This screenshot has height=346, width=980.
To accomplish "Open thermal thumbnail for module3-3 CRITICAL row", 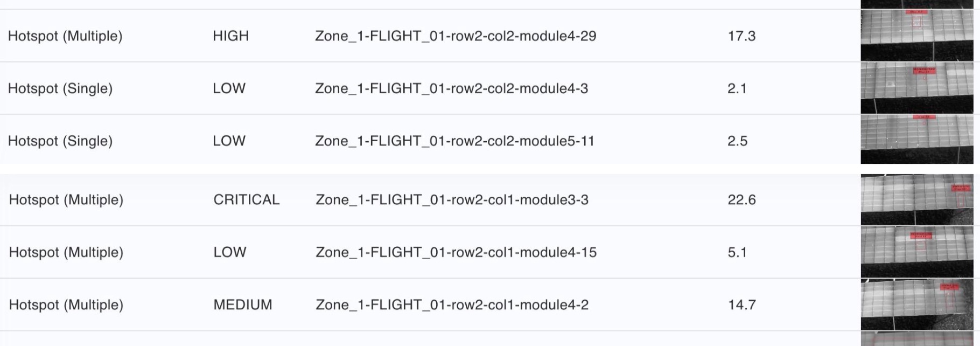I will click(917, 199).
